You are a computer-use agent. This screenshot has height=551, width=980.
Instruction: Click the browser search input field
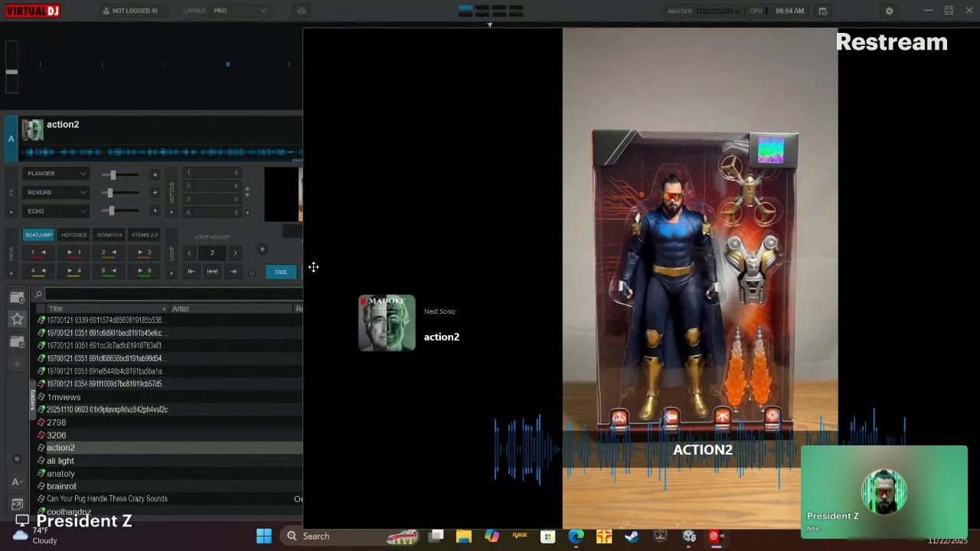pyautogui.click(x=173, y=294)
